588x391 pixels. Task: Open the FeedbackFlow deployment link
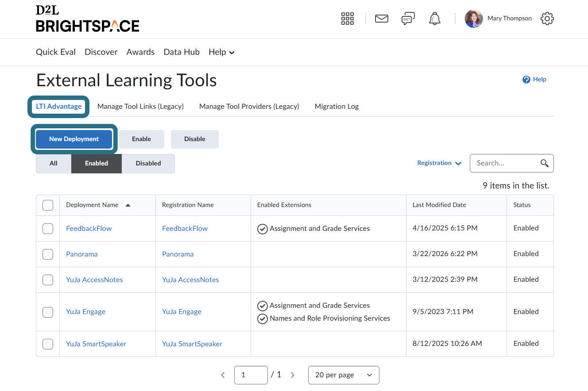[89, 229]
